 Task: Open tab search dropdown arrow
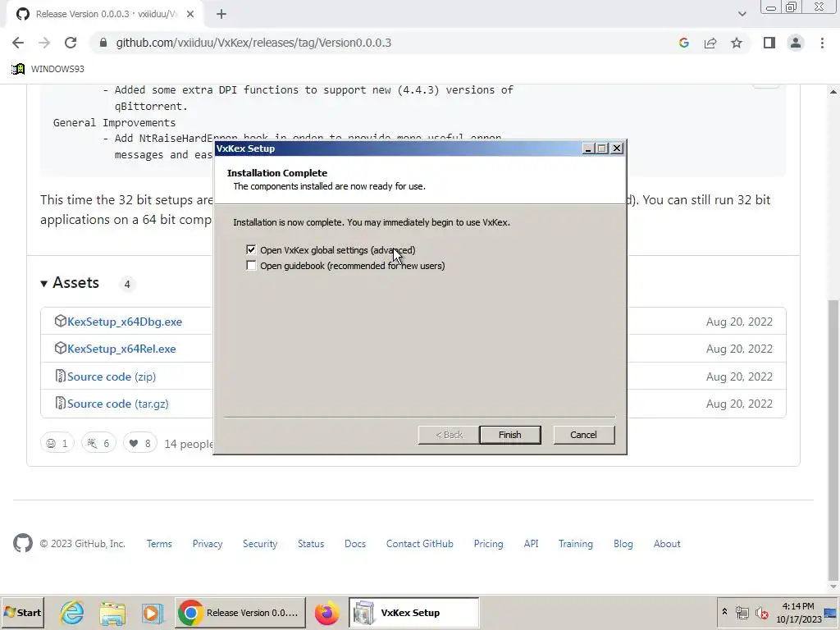coord(742,14)
